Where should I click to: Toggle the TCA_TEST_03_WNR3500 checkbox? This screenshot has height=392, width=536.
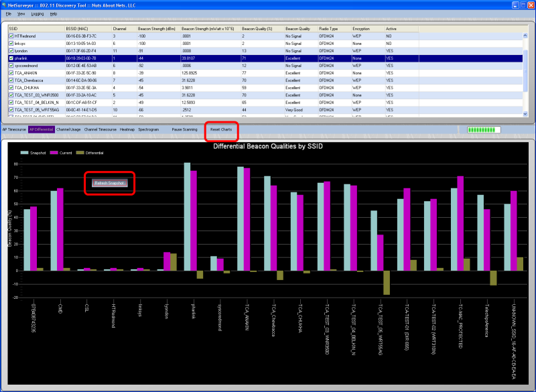coord(11,95)
